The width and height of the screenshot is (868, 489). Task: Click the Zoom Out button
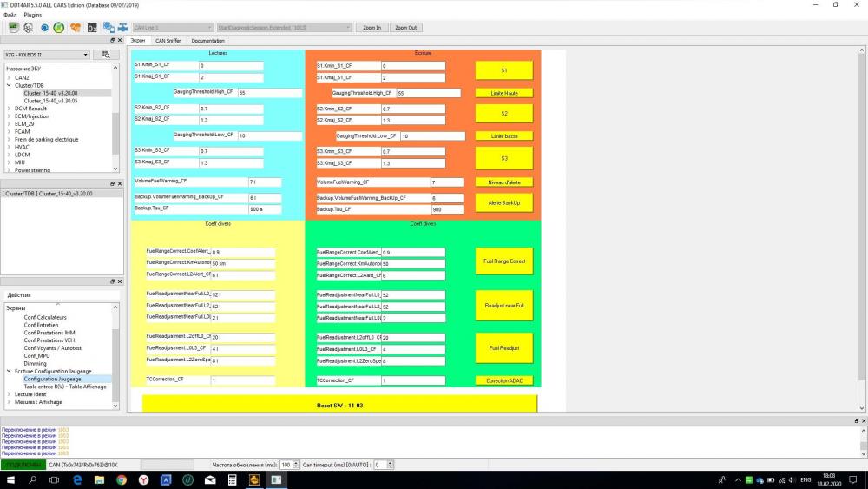(x=405, y=27)
